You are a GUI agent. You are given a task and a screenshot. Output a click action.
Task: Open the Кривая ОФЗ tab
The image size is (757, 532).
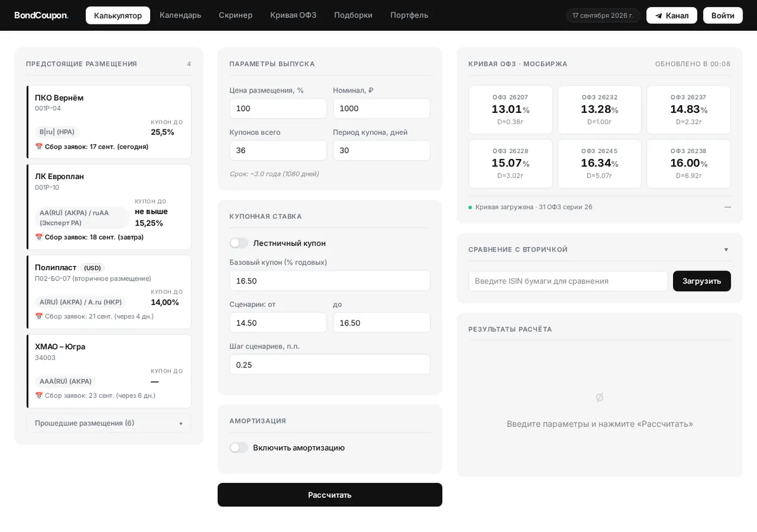(x=293, y=15)
